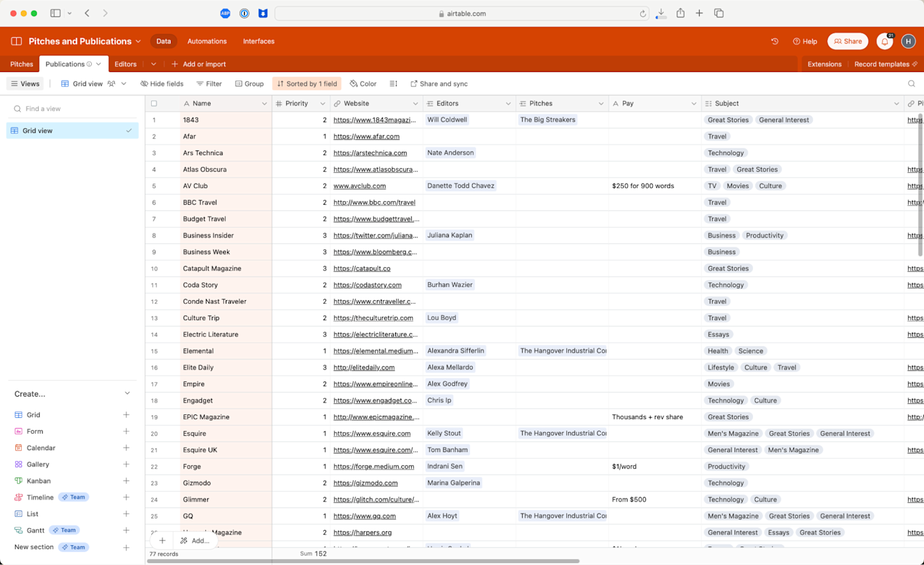924x565 pixels.
Task: Open Help
Action: click(805, 41)
